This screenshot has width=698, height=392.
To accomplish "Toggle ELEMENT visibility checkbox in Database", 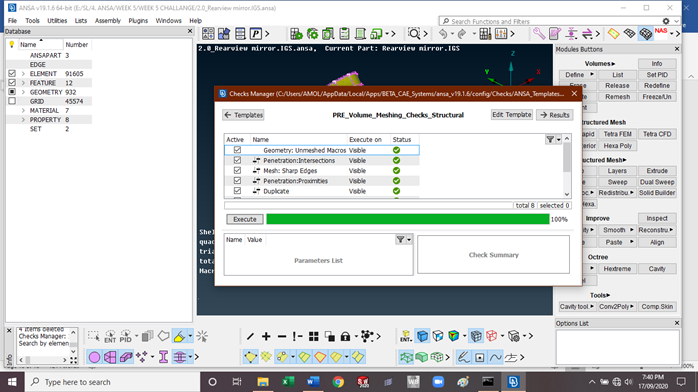I will (x=12, y=73).
